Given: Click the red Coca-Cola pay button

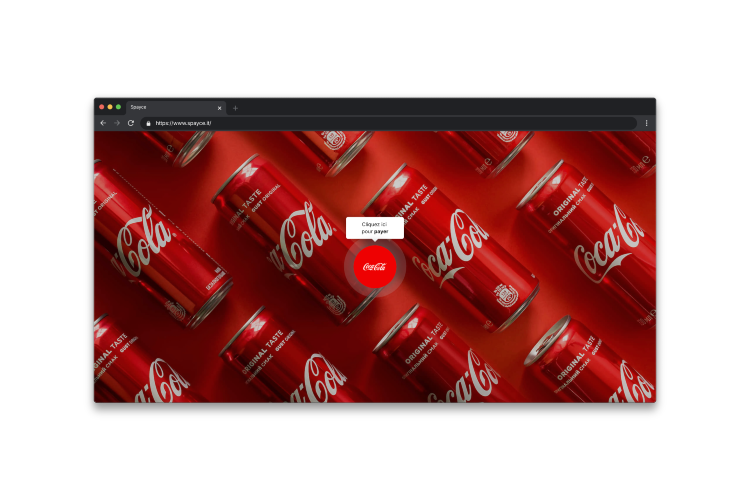Looking at the screenshot, I should click(x=375, y=267).
